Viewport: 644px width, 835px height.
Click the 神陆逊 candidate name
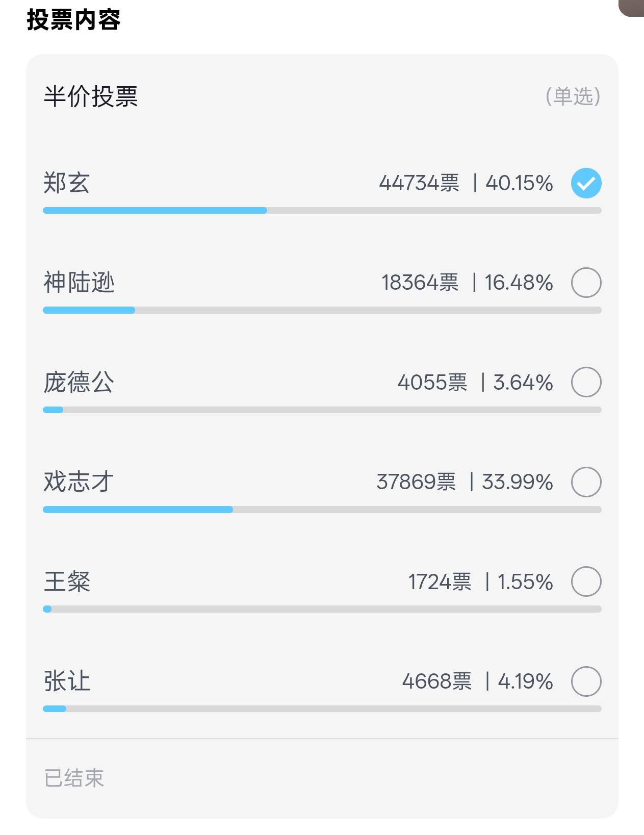(x=79, y=283)
